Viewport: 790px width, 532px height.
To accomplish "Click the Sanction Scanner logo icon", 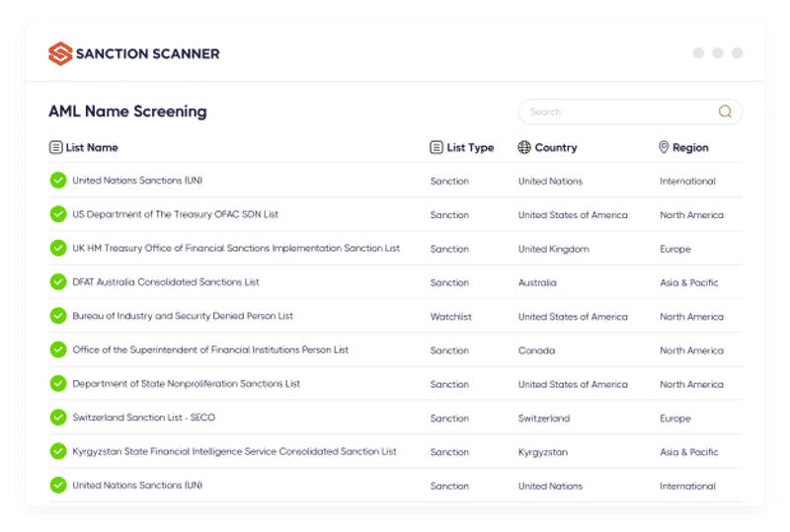I will (60, 53).
